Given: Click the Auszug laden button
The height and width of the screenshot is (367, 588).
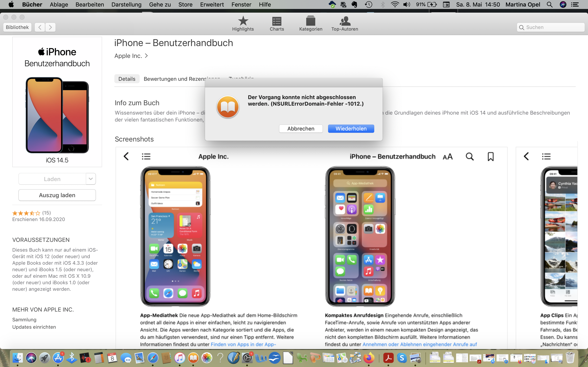Looking at the screenshot, I should point(57,195).
